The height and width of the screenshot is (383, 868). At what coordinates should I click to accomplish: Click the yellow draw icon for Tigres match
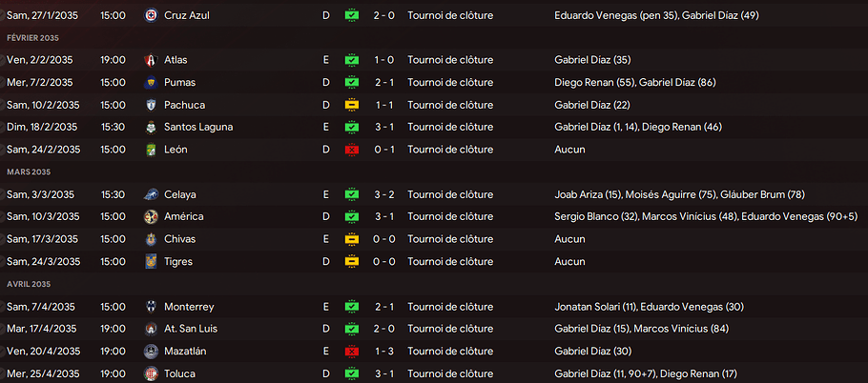[351, 261]
